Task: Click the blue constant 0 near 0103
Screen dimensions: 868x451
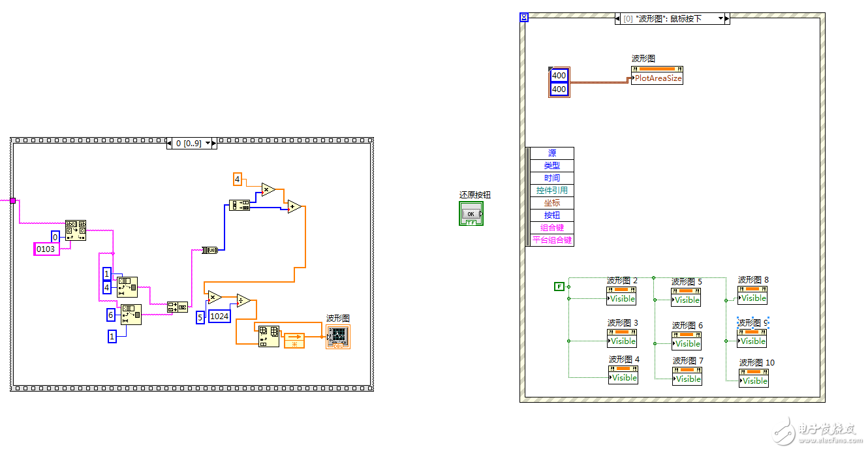Action: point(56,236)
